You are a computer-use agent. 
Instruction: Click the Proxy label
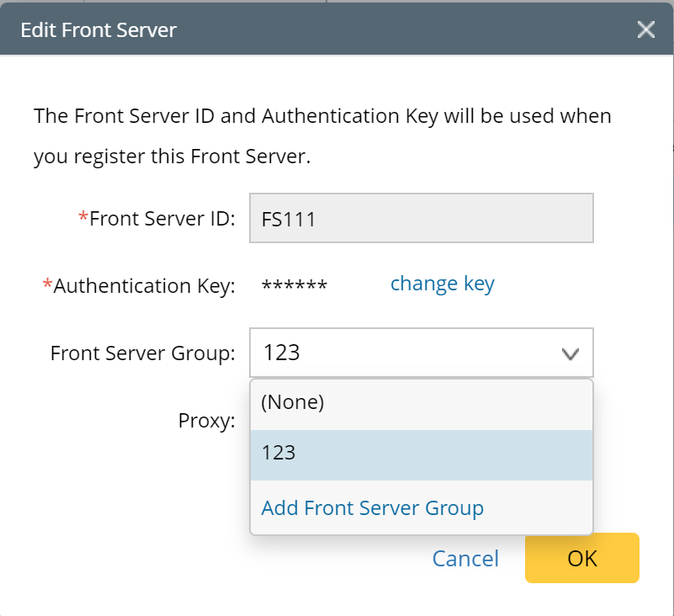click(x=206, y=420)
